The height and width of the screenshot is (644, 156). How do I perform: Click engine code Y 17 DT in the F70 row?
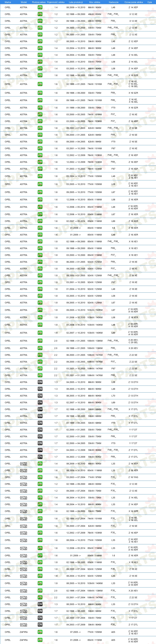(133, 443)
